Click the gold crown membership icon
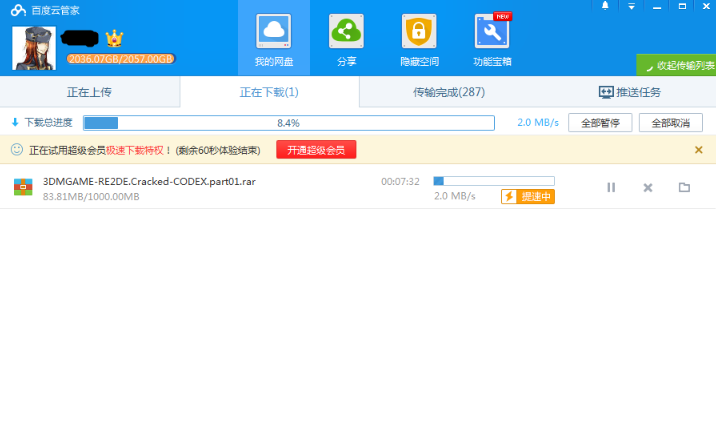The height and width of the screenshot is (446, 716). point(114,39)
